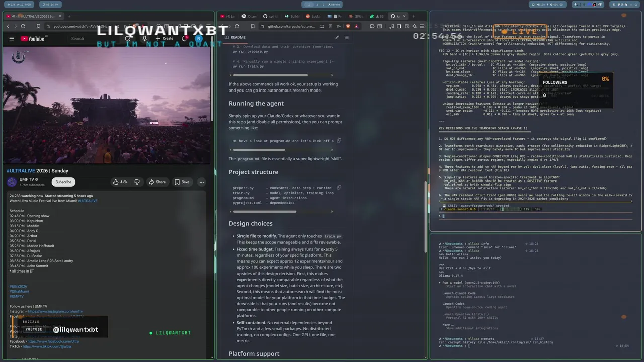The width and height of the screenshot is (644, 362).
Task: Switch to the Reddit Looking tab
Action: pos(313,16)
